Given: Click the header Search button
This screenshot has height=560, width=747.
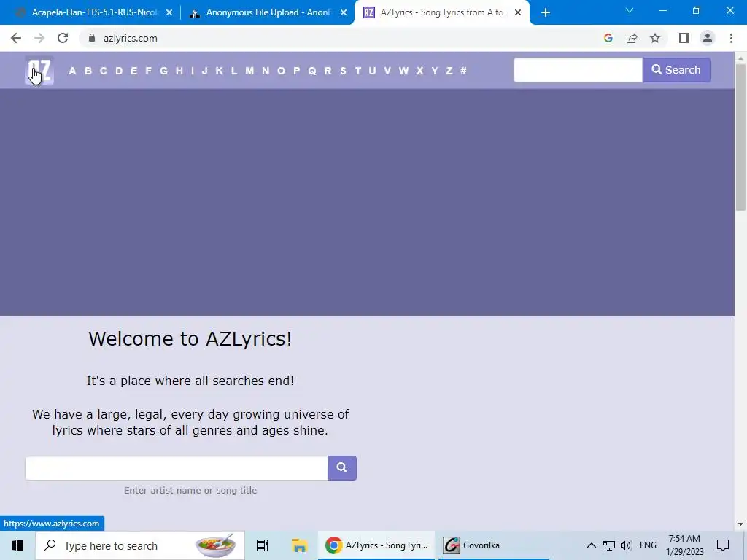Looking at the screenshot, I should click(x=676, y=70).
